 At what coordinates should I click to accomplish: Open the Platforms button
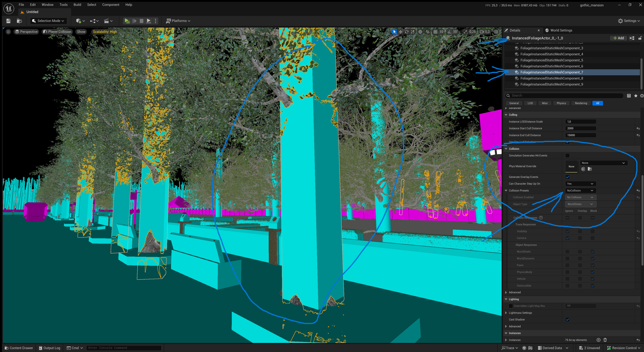[178, 21]
